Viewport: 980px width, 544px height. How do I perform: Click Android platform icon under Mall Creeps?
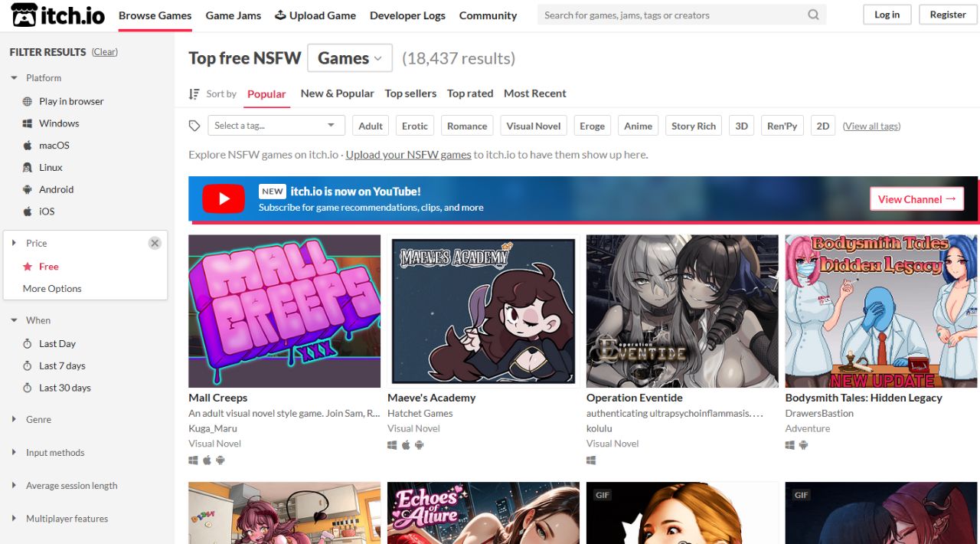coord(220,460)
